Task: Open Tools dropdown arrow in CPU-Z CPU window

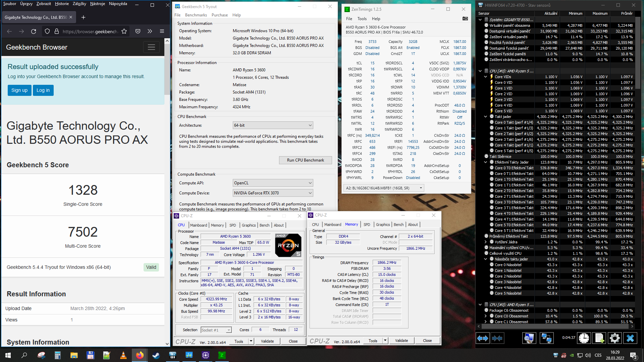Action: click(x=251, y=341)
